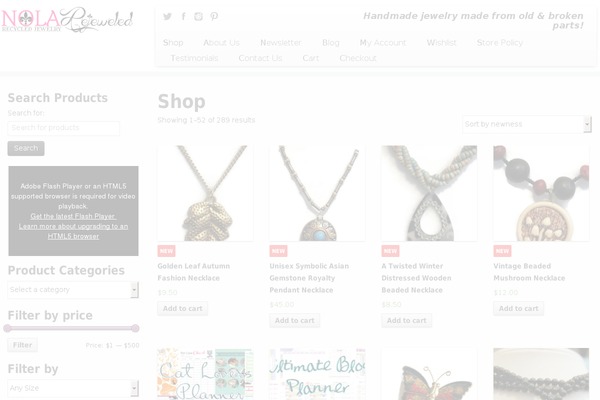The width and height of the screenshot is (600, 400).
Task: Click the right handle of price slider
Action: pyautogui.click(x=135, y=328)
